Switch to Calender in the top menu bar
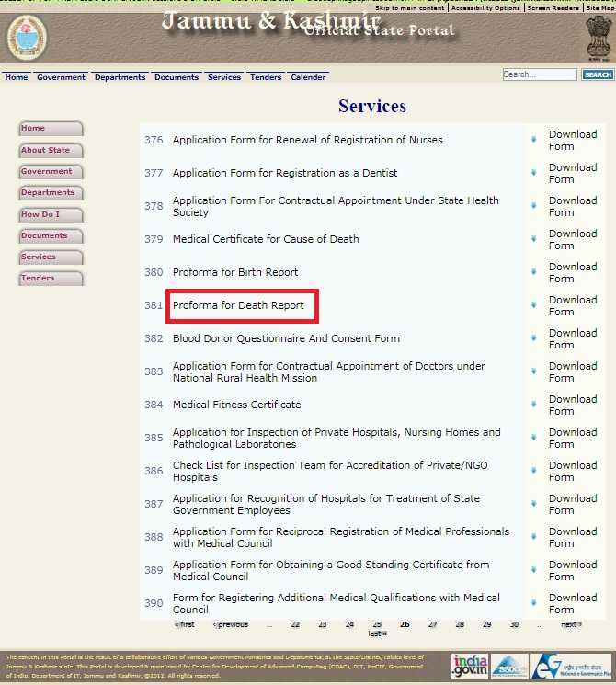Viewport: 616px width, 685px height. pos(308,77)
